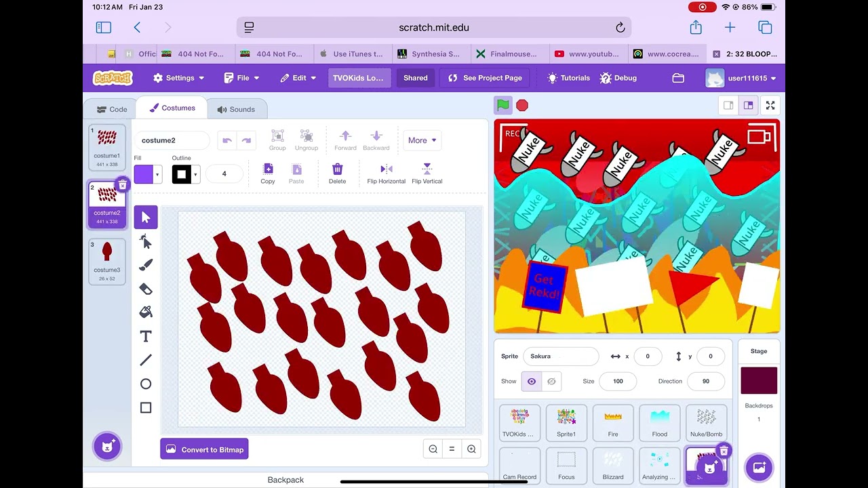Viewport: 868px width, 488px height.
Task: Select the Text tool
Action: (146, 336)
